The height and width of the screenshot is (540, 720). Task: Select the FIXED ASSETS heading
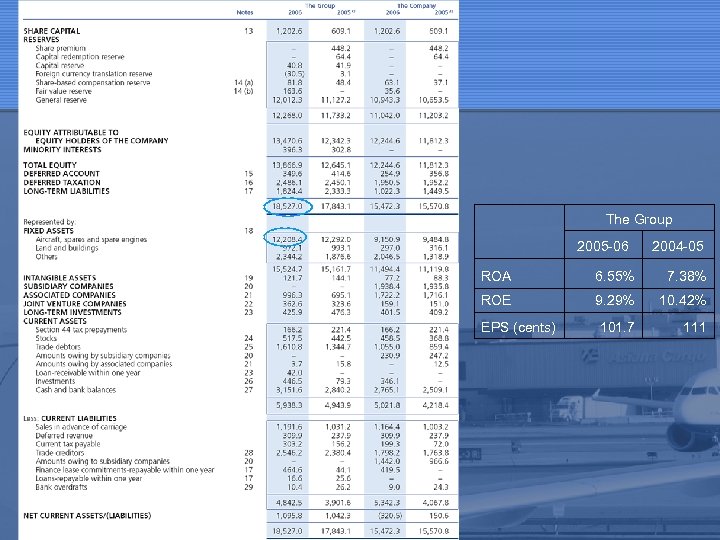[48, 231]
